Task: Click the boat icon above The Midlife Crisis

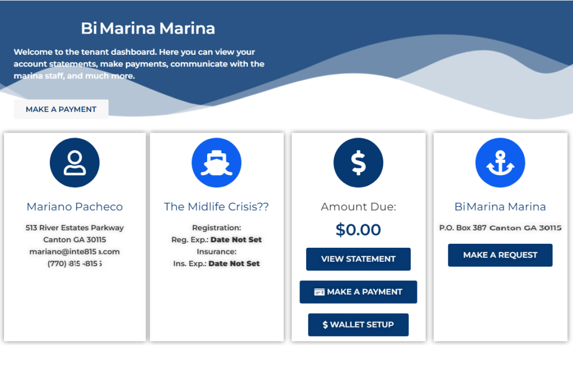Action: [216, 163]
